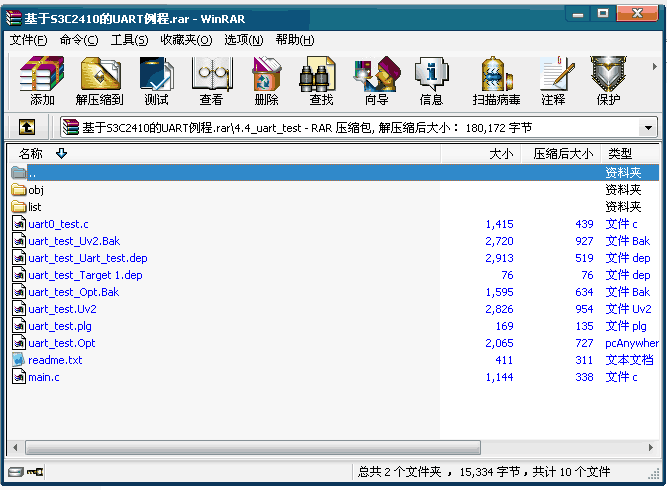Screen dimensions: 667x490
Task: Open the Favorites (收藏夹) menu
Action: point(186,40)
